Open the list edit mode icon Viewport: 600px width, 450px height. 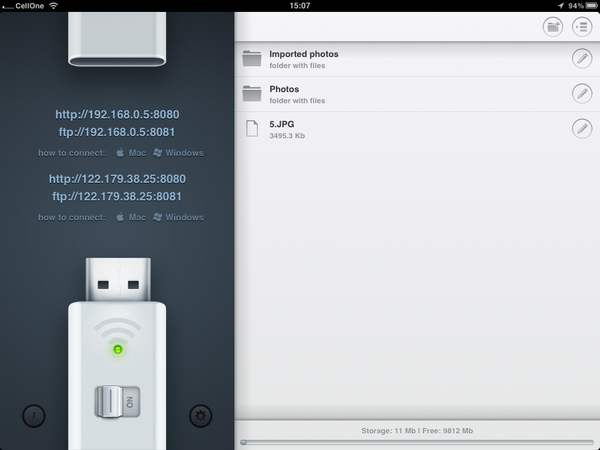pos(582,27)
